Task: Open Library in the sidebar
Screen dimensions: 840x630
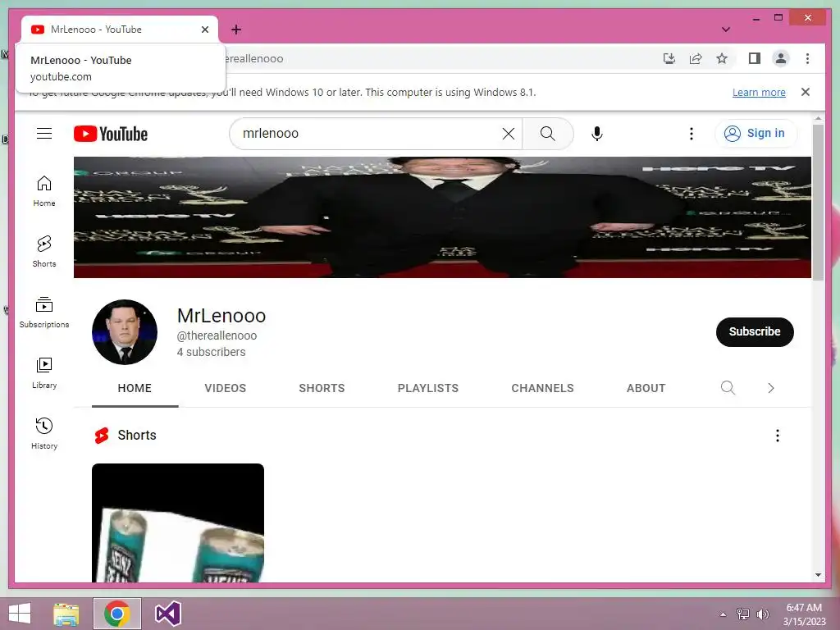Action: pyautogui.click(x=44, y=373)
